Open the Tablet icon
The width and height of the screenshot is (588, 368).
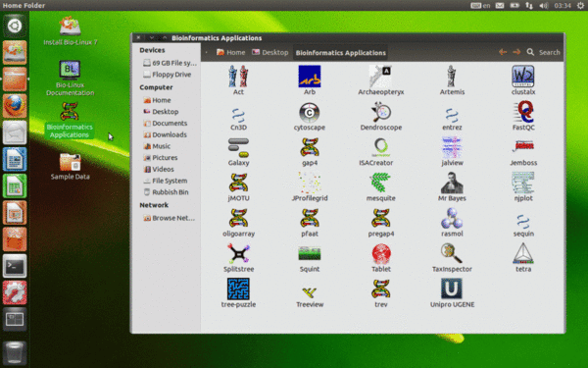(380, 253)
